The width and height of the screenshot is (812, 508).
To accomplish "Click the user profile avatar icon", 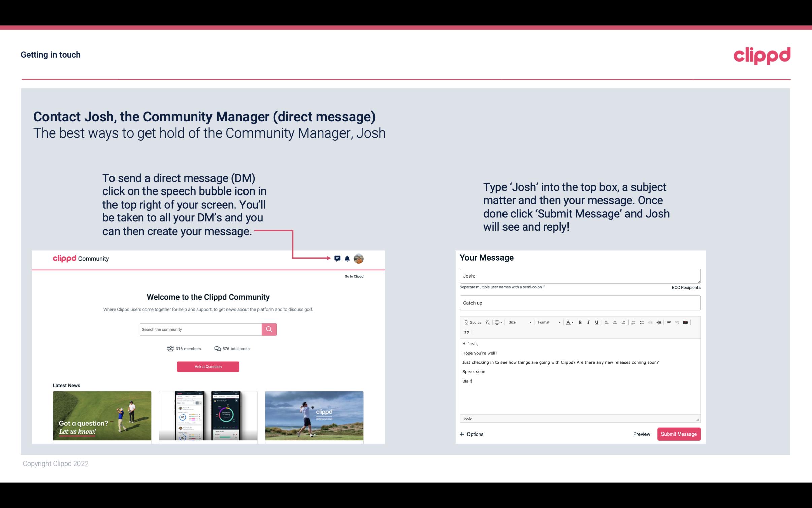I will tap(358, 258).
